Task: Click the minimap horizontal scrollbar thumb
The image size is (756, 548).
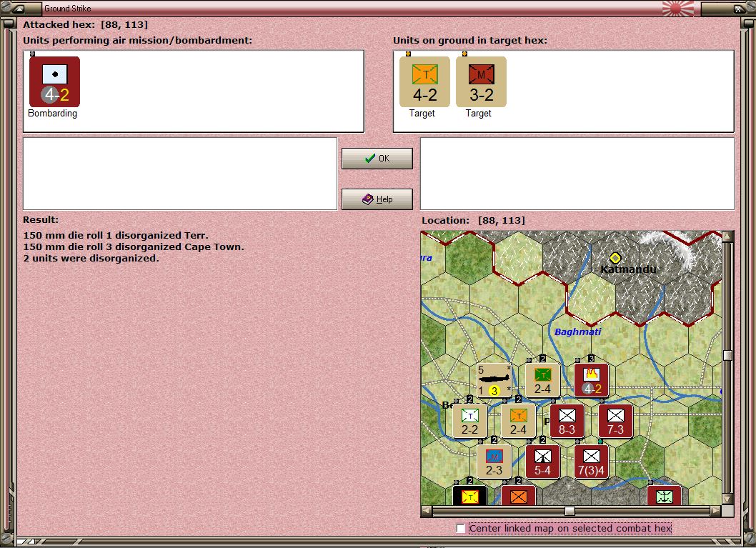Action: pos(570,510)
